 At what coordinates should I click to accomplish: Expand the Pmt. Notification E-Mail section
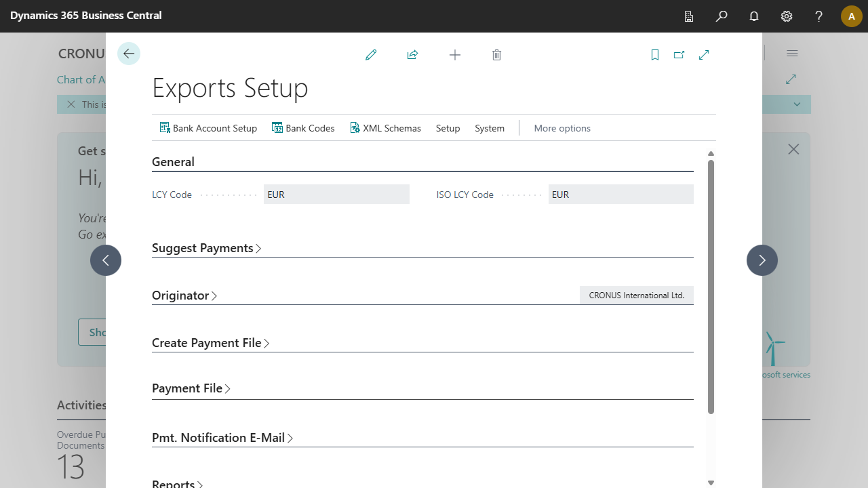[x=222, y=438]
